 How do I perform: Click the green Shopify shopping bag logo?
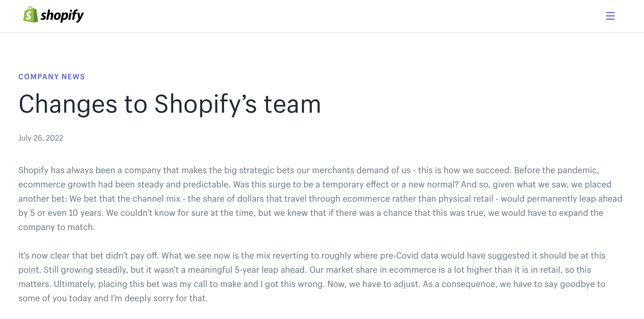coord(30,15)
